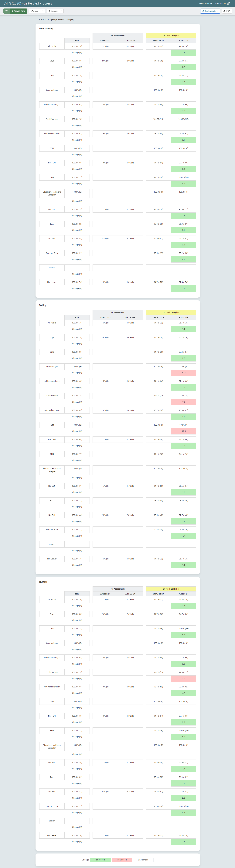235x868 pixels.
Task: Open Display Options
Action: pos(210,11)
